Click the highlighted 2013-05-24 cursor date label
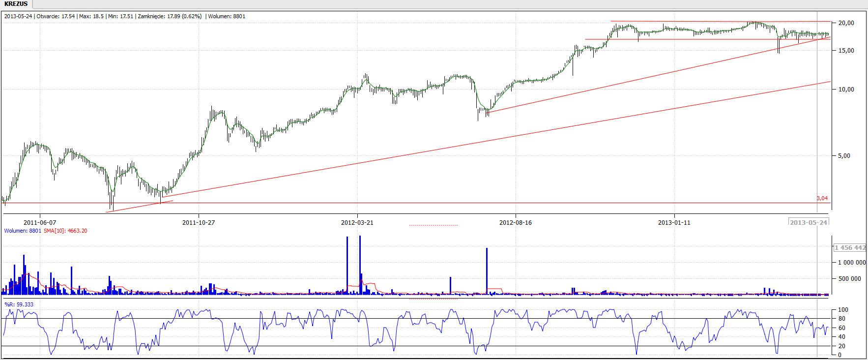868x360 pixels. [809, 222]
